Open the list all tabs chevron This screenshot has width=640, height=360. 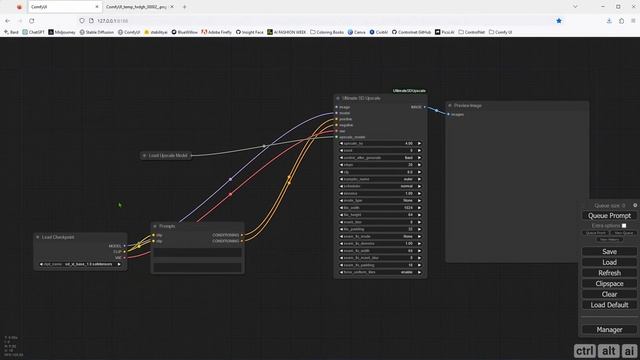575,7
